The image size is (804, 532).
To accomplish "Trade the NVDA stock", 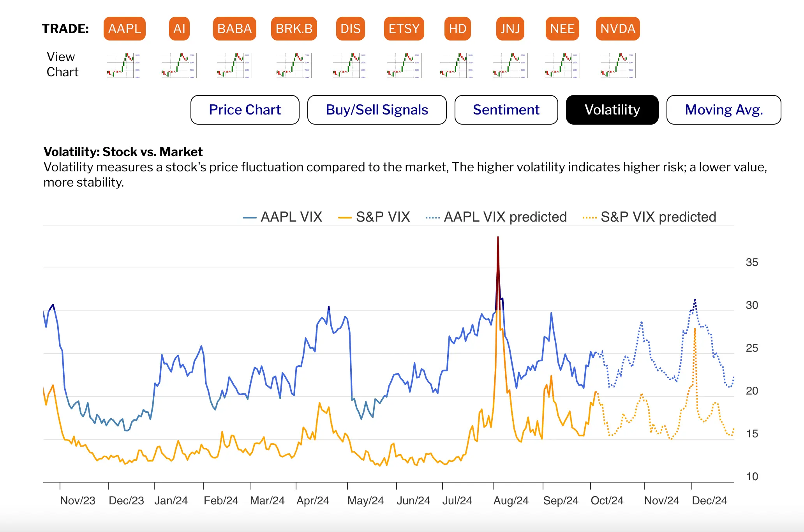I will pyautogui.click(x=618, y=29).
